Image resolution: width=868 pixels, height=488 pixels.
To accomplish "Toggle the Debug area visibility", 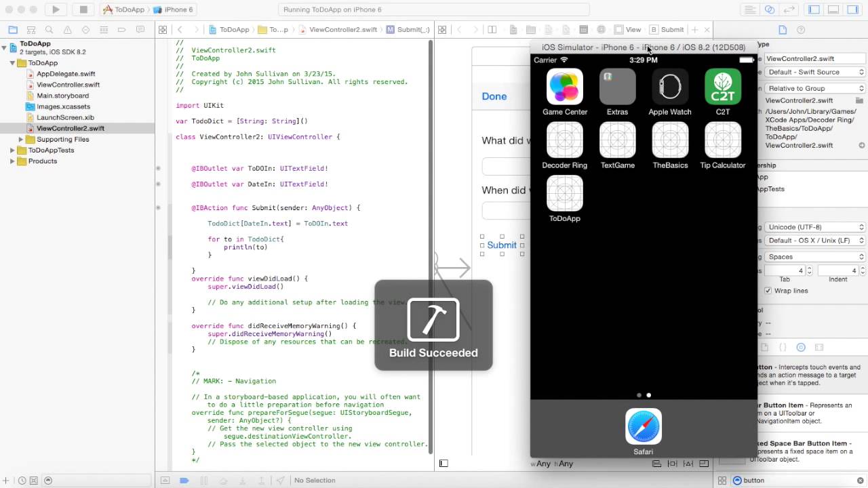I will pyautogui.click(x=833, y=9).
